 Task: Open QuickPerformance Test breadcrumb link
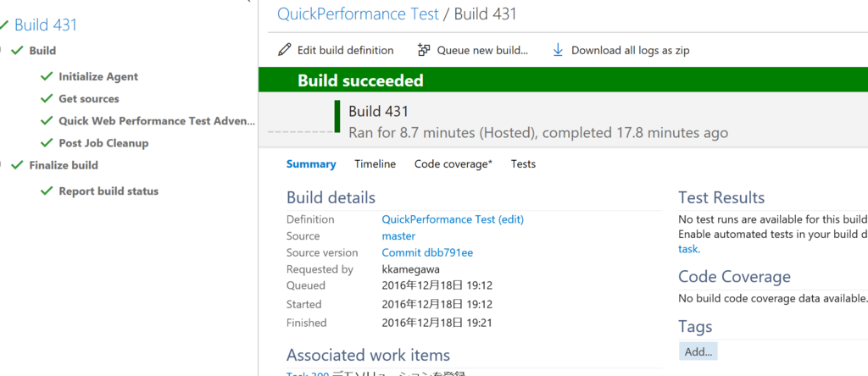[x=358, y=14]
